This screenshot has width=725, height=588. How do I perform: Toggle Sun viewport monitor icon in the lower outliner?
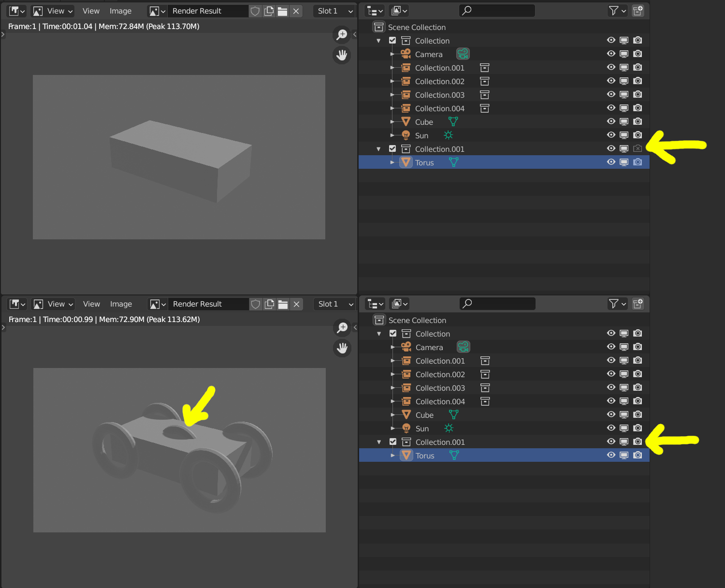[x=624, y=428]
